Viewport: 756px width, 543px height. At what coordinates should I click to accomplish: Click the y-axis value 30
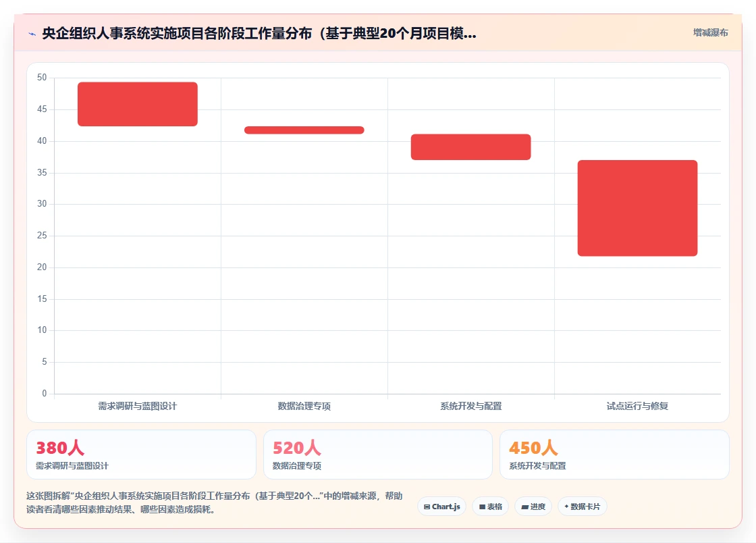coord(42,204)
